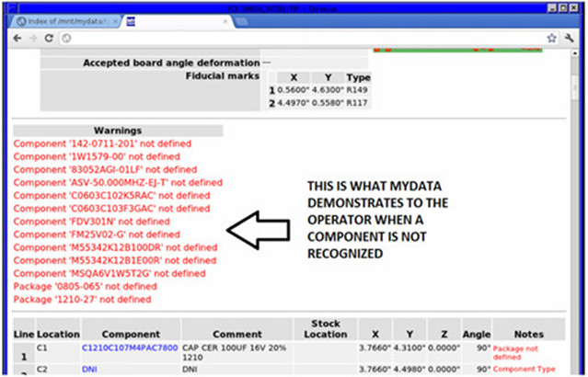
Task: Click the 'Component' column header
Action: tap(131, 334)
